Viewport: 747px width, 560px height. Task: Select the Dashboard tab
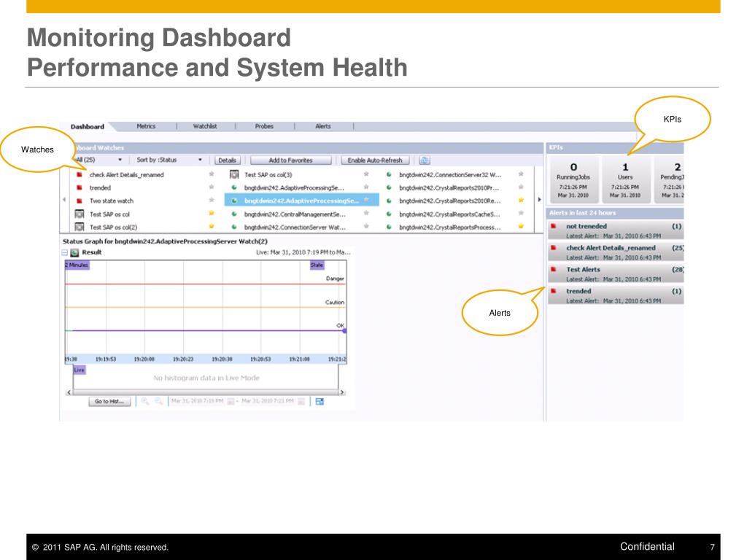tap(88, 127)
